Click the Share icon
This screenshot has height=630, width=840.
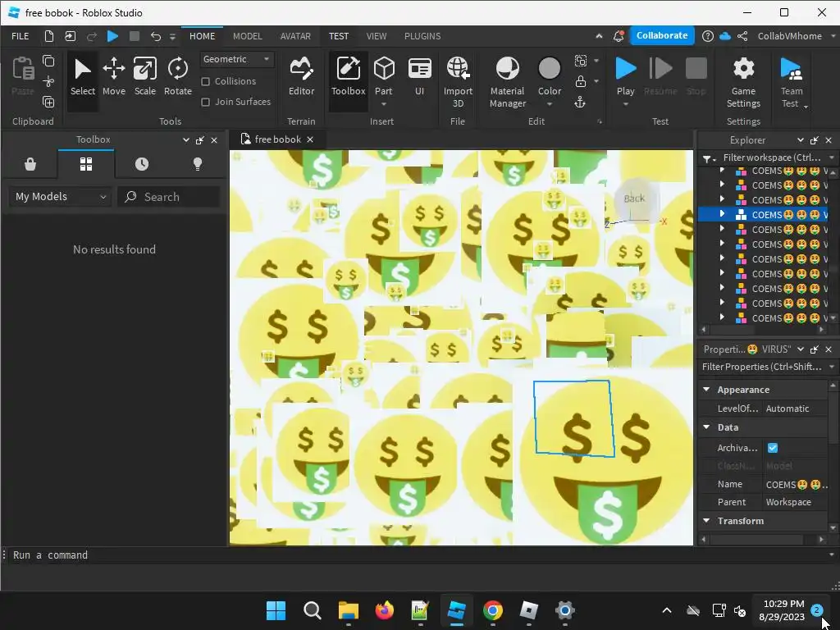point(742,36)
